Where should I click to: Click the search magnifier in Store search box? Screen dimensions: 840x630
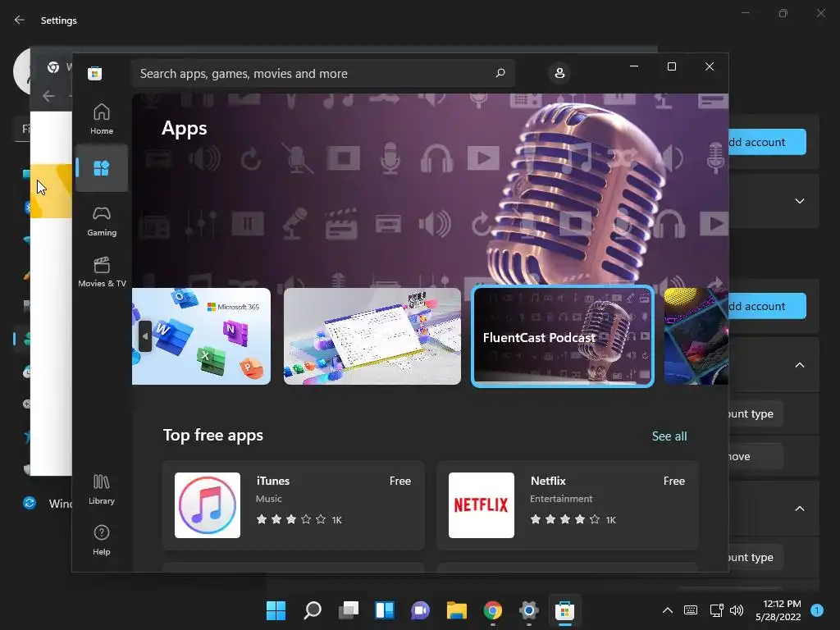(x=500, y=73)
